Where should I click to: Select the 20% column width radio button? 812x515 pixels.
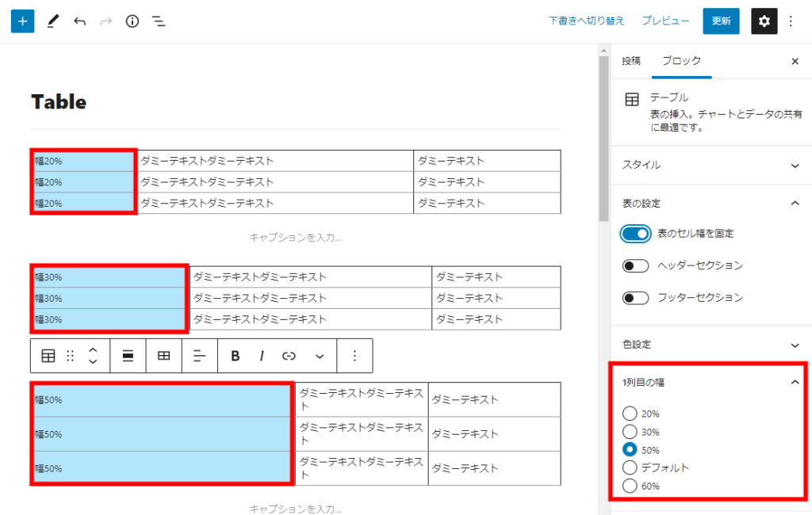click(x=630, y=414)
